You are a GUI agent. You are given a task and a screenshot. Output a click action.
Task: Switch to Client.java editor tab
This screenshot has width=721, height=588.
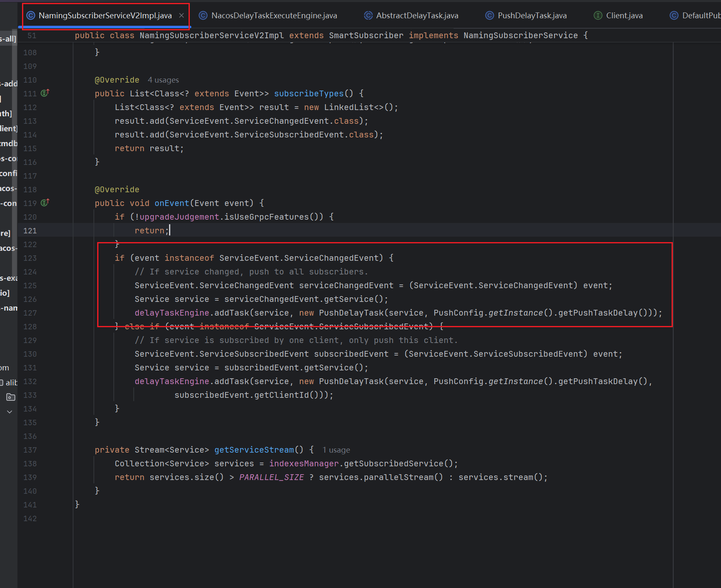624,15
